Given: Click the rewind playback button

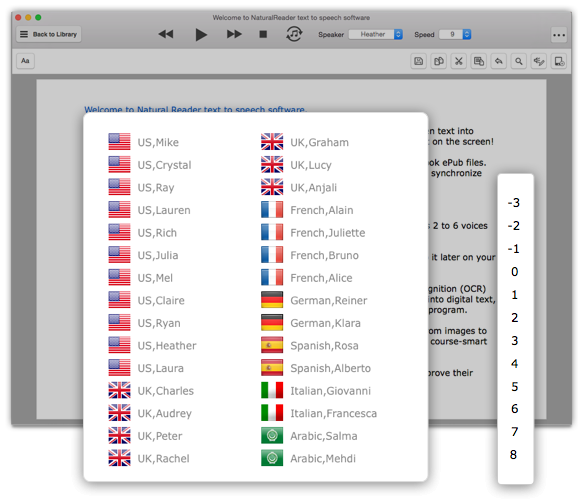Looking at the screenshot, I should pos(166,34).
